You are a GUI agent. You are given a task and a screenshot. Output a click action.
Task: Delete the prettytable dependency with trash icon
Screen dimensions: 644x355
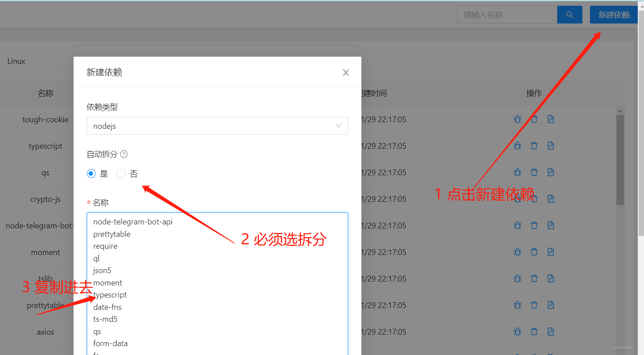(x=534, y=305)
